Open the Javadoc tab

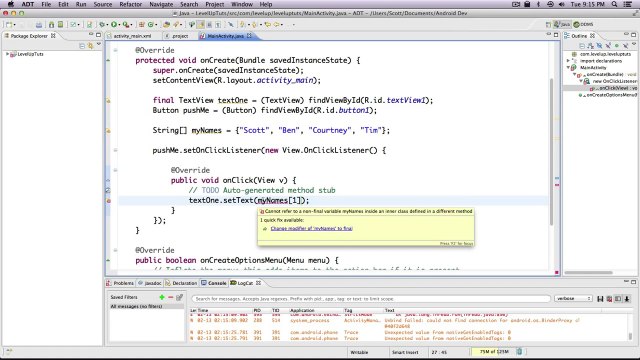tap(150, 283)
